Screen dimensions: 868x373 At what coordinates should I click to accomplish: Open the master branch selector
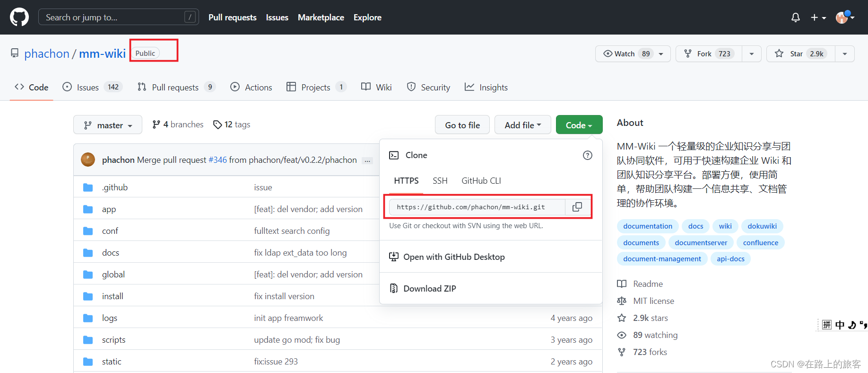pyautogui.click(x=108, y=125)
